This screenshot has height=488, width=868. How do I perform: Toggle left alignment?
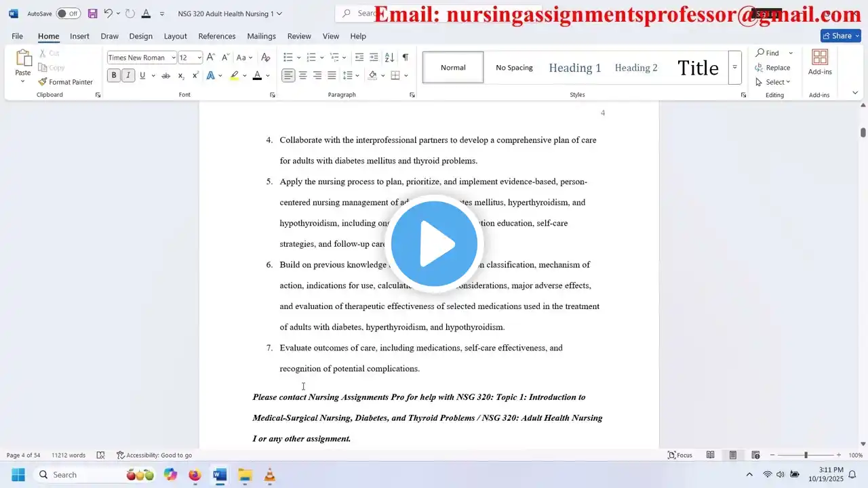[x=289, y=76]
